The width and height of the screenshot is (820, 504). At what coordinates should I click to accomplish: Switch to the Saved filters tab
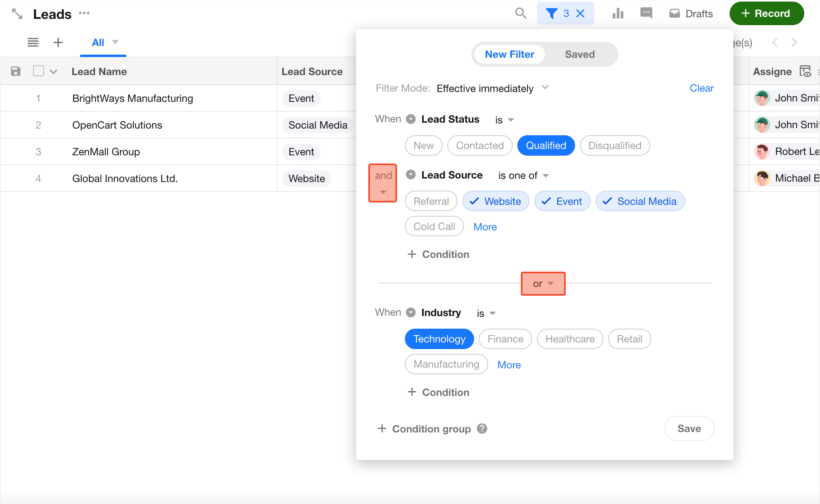(579, 54)
